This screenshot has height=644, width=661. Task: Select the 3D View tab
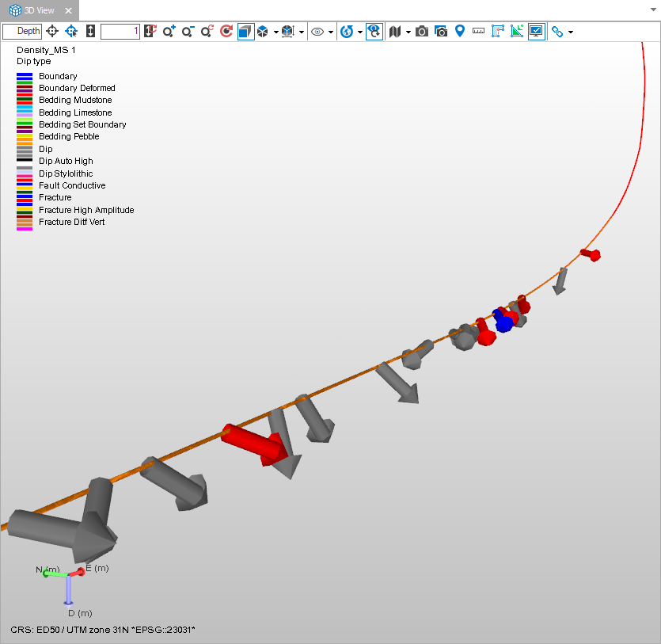coord(40,11)
